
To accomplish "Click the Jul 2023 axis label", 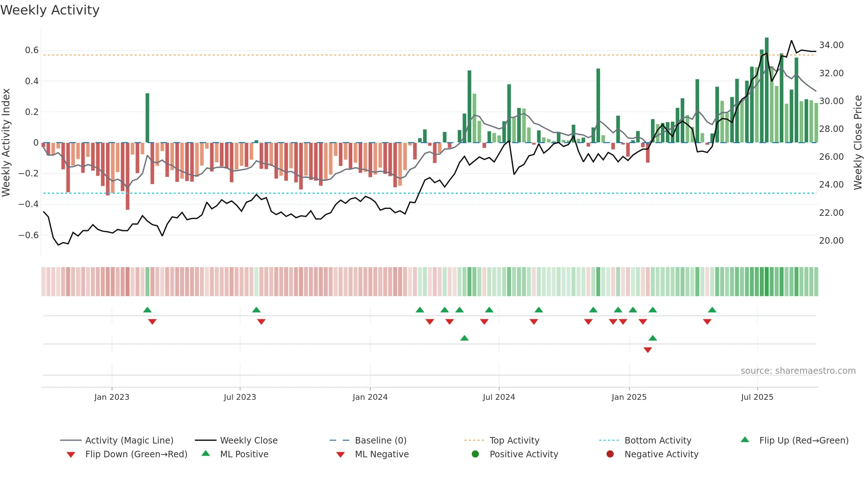I will pos(240,397).
